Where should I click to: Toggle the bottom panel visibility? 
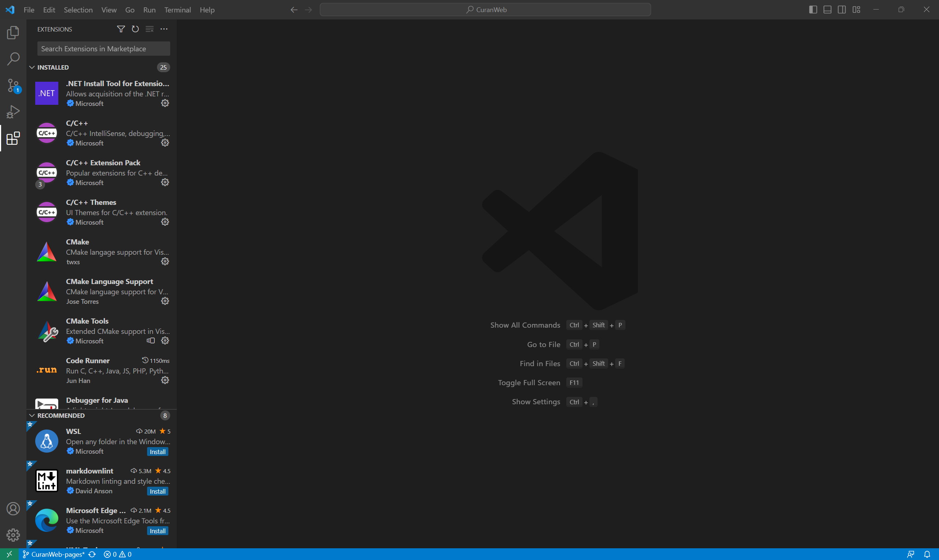(827, 10)
